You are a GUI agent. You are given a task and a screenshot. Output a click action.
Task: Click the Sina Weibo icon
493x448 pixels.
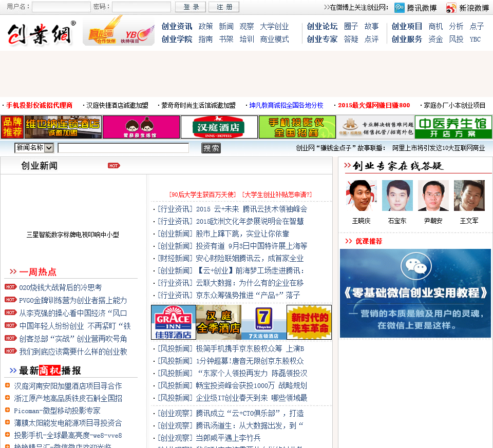[x=451, y=8]
